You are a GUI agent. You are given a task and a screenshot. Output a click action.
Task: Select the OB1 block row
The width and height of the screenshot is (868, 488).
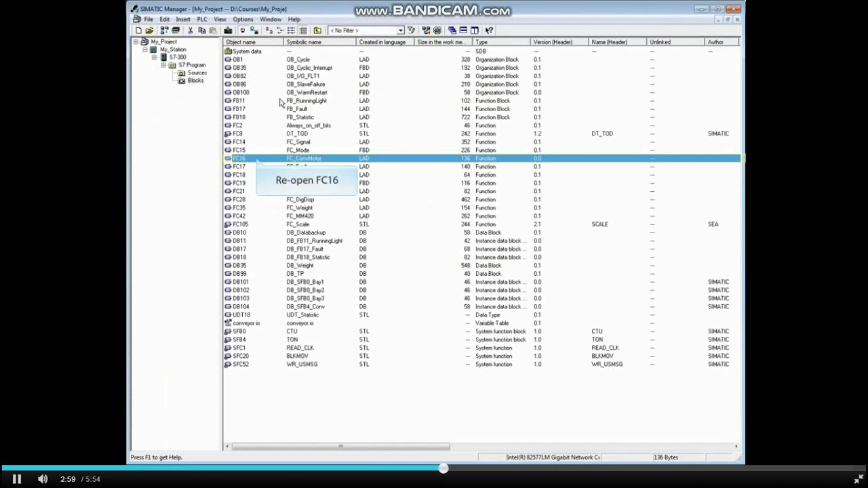[x=481, y=60]
